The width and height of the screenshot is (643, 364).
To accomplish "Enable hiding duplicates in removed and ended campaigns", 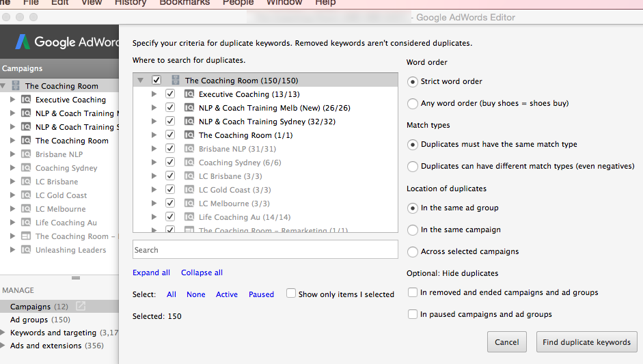I will pos(413,292).
